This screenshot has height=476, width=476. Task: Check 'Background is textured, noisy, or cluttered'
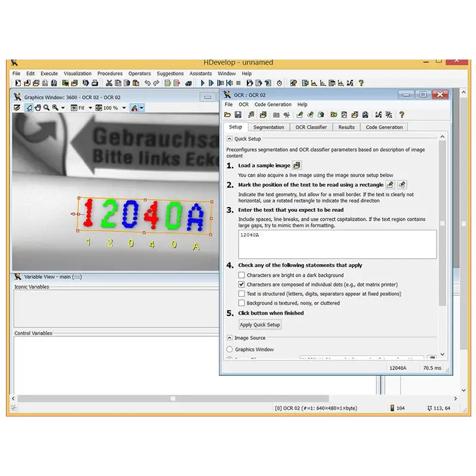(242, 303)
